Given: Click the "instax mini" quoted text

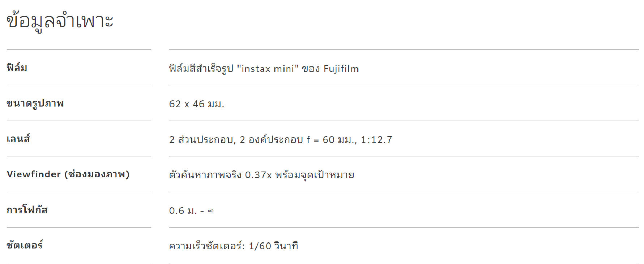Looking at the screenshot, I should [x=268, y=68].
